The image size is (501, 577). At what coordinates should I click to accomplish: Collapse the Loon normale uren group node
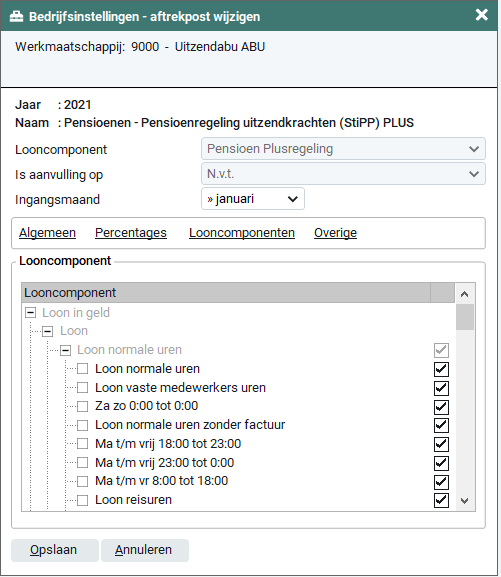click(x=66, y=350)
